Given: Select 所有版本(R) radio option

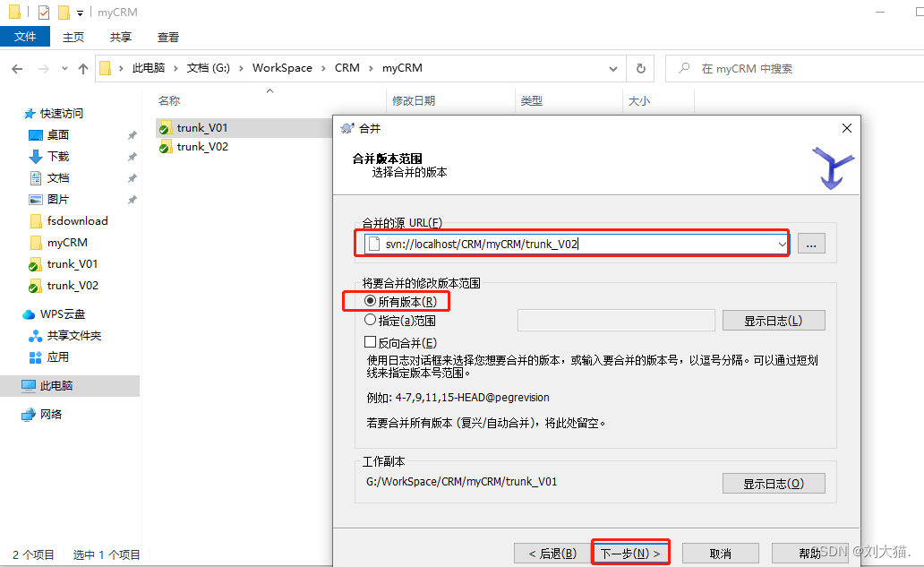Looking at the screenshot, I should click(x=401, y=302).
